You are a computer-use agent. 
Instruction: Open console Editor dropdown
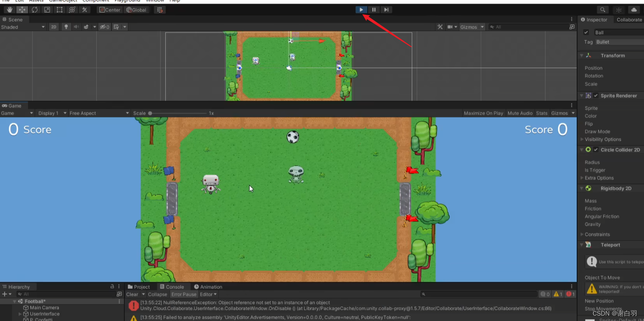208,294
